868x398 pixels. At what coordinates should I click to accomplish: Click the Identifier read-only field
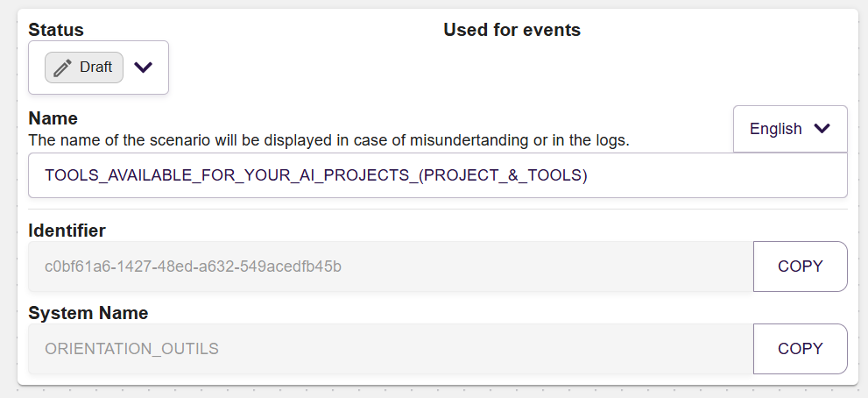point(391,267)
